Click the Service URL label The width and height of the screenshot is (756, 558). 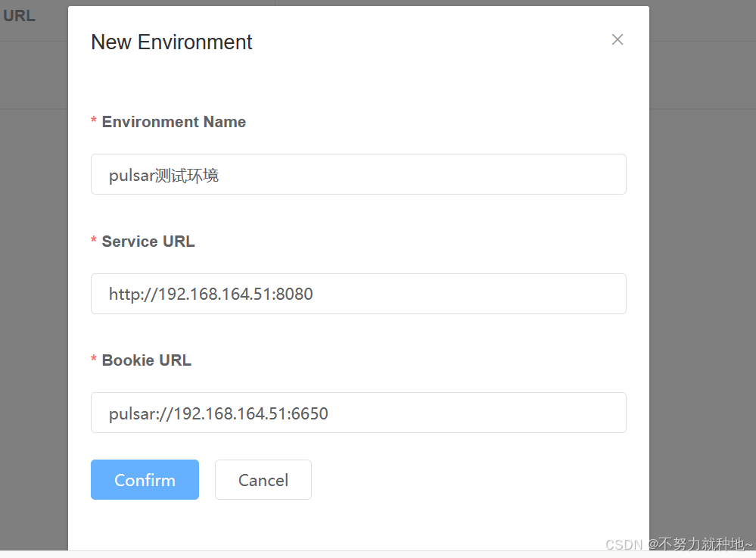pyautogui.click(x=148, y=241)
